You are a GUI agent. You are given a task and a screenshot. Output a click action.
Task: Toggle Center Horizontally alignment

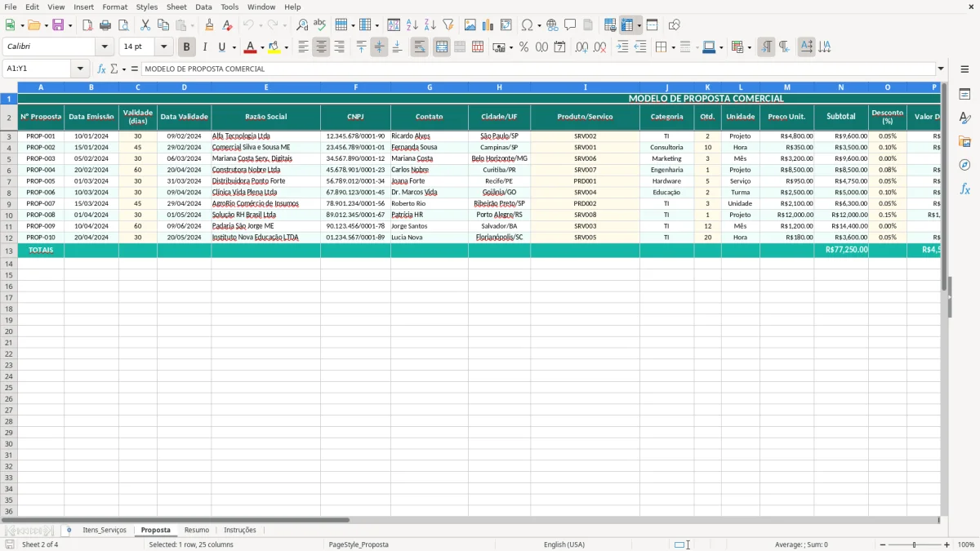321,47
